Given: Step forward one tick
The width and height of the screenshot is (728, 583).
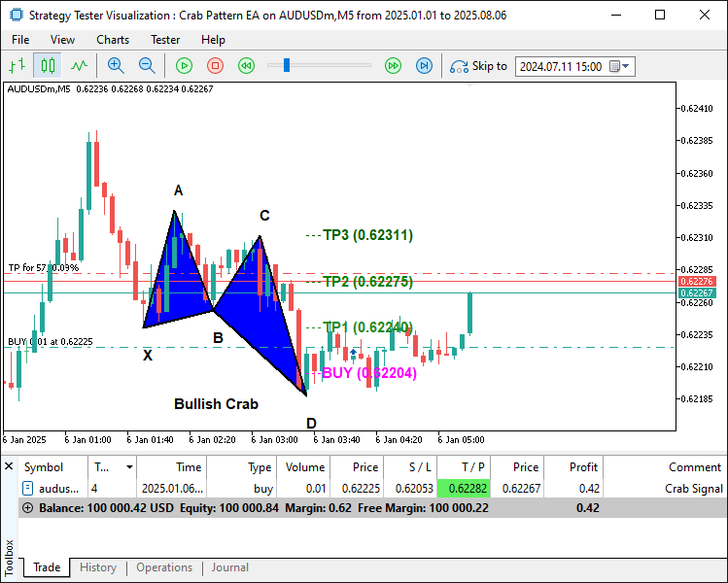Looking at the screenshot, I should click(424, 66).
